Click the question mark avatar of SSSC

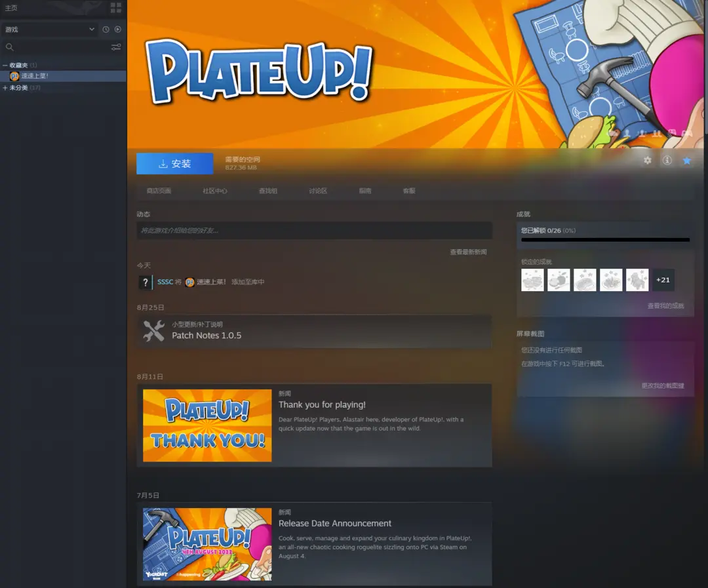[145, 283]
